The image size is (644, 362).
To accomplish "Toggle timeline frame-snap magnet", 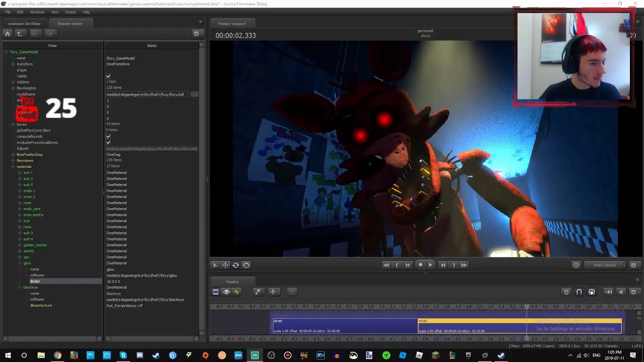I will pos(592,292).
